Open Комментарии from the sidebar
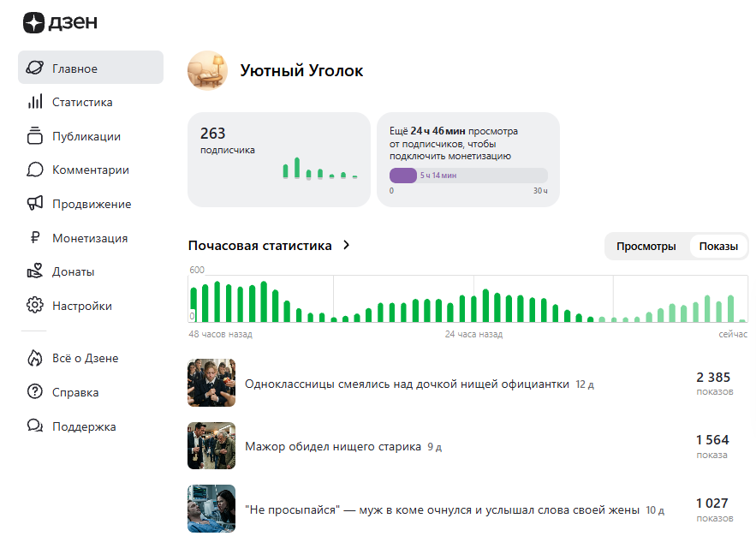Viewport: 756px width, 560px height. (35, 170)
